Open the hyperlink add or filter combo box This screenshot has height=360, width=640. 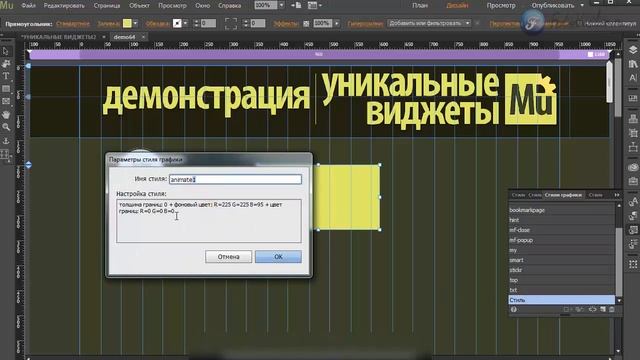tap(429, 23)
